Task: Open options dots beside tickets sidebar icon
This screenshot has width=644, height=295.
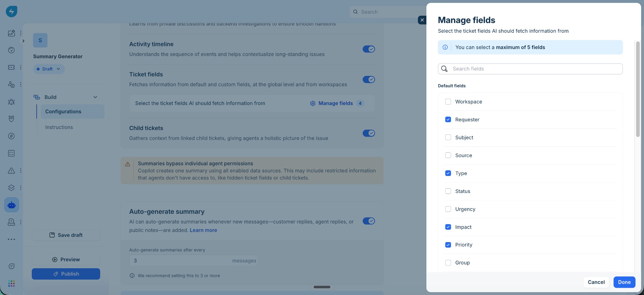Action: [21, 67]
